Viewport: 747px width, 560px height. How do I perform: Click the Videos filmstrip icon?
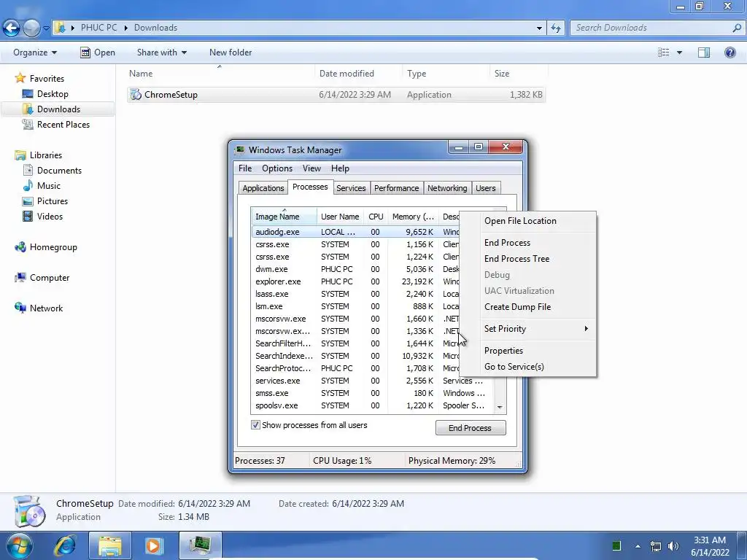point(28,216)
